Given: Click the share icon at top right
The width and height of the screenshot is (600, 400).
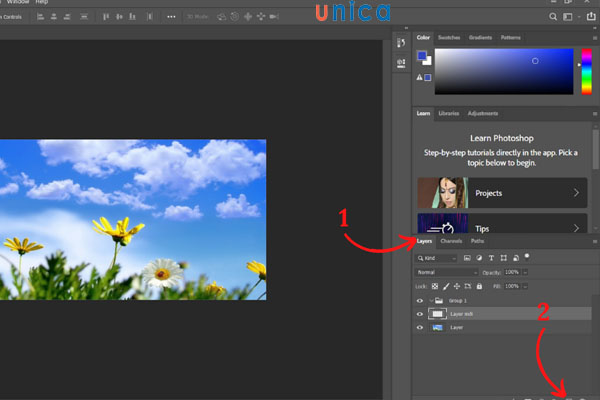Looking at the screenshot, I should pos(590,17).
